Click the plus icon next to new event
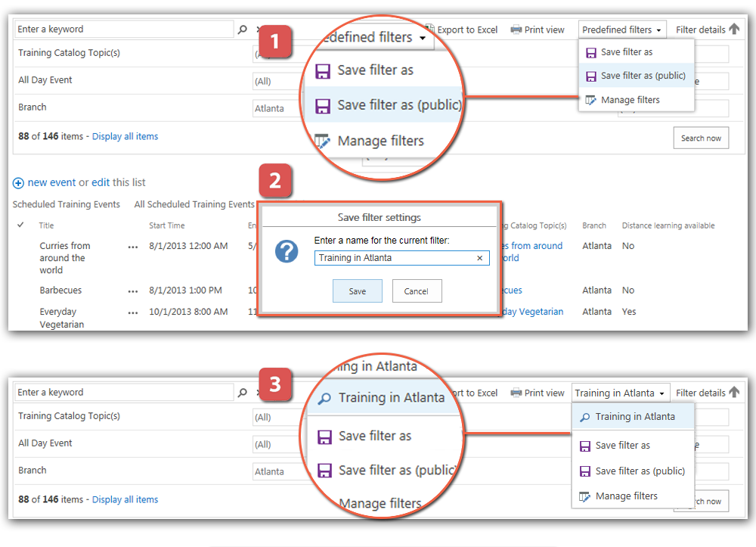The width and height of the screenshot is (756, 547). pos(18,183)
